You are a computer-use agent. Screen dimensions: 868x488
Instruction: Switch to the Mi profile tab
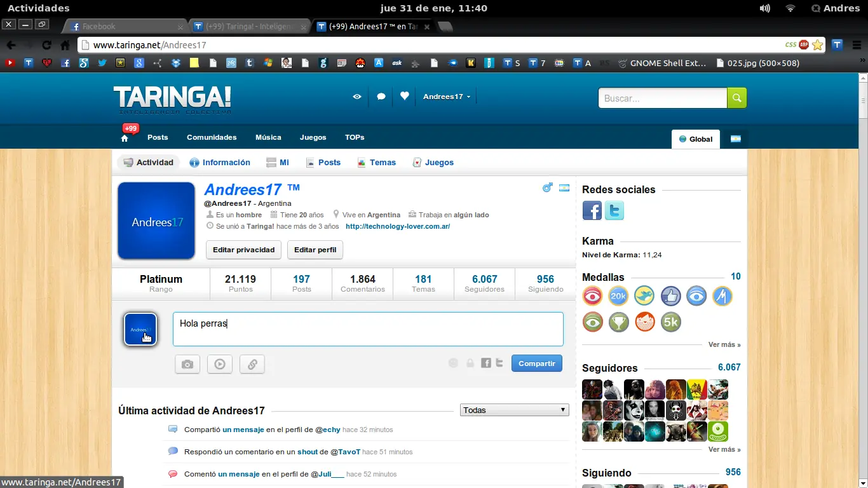click(x=278, y=163)
